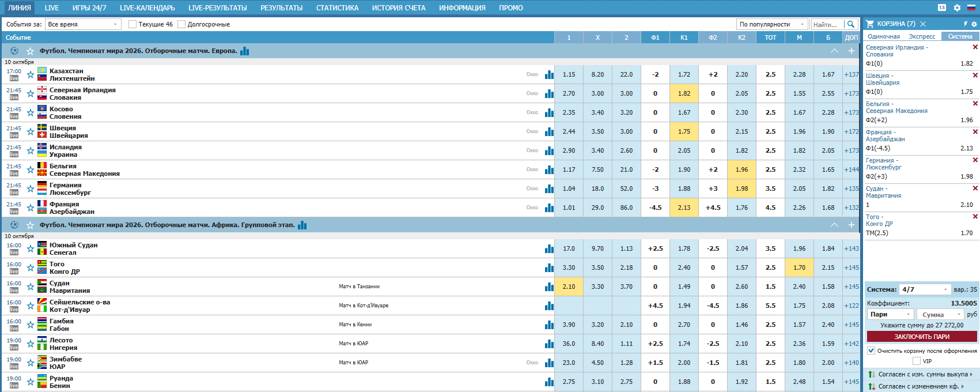Click the search magnifier icon
The image size is (980, 392).
[850, 24]
